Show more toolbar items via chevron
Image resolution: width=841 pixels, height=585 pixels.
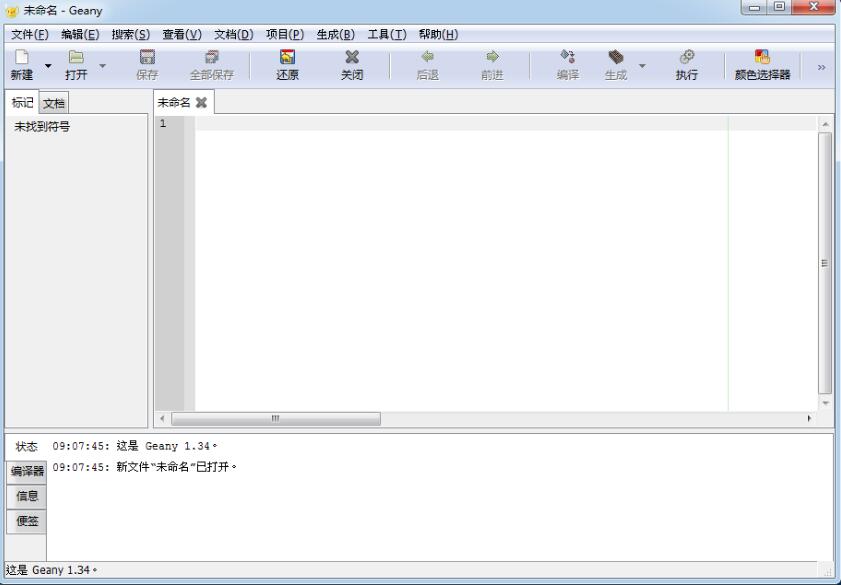821,67
